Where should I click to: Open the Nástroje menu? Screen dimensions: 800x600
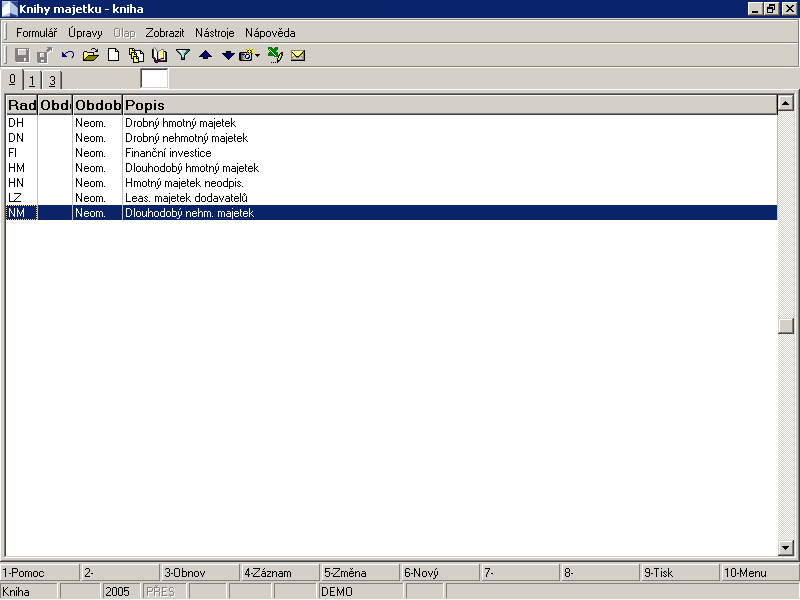click(215, 33)
